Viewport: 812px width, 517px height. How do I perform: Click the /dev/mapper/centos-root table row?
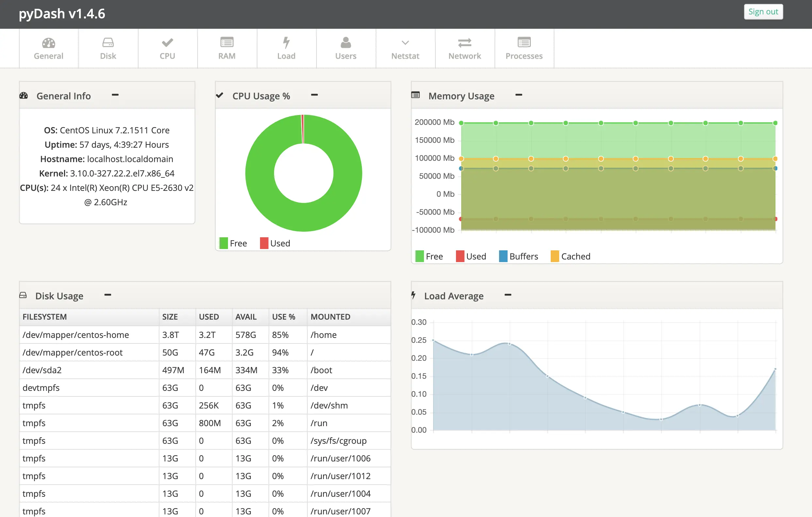[x=205, y=352]
